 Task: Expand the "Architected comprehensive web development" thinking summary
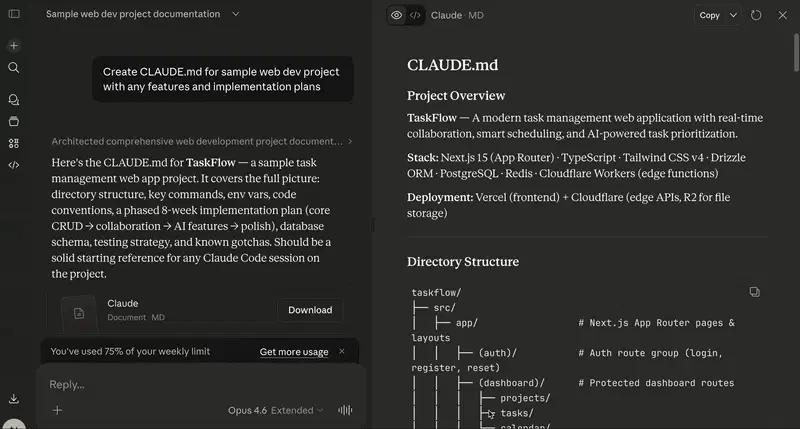pyautogui.click(x=201, y=141)
